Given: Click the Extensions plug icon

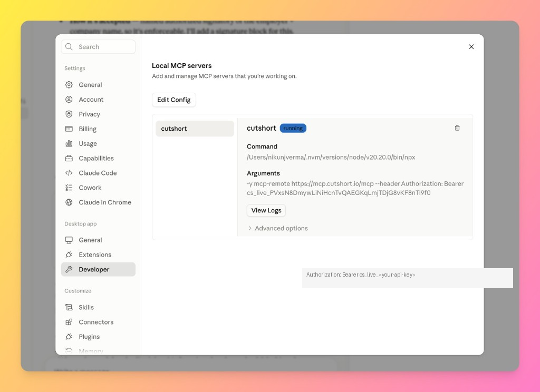Looking at the screenshot, I should tap(69, 254).
